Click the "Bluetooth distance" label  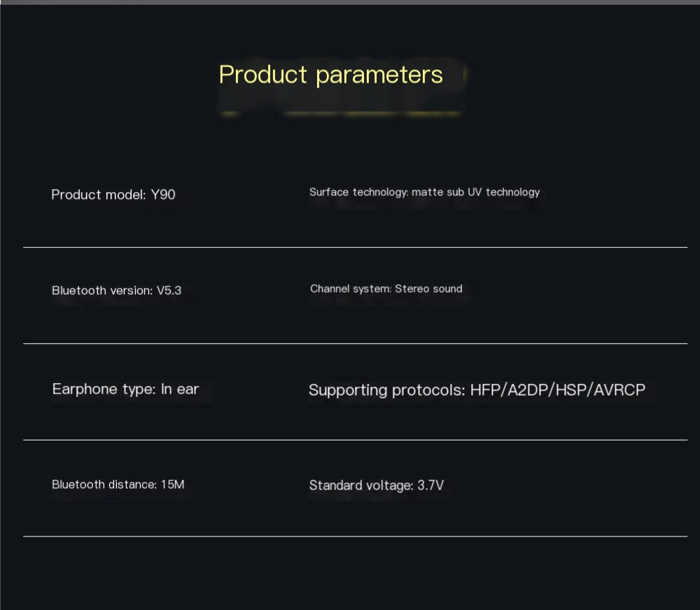103,485
